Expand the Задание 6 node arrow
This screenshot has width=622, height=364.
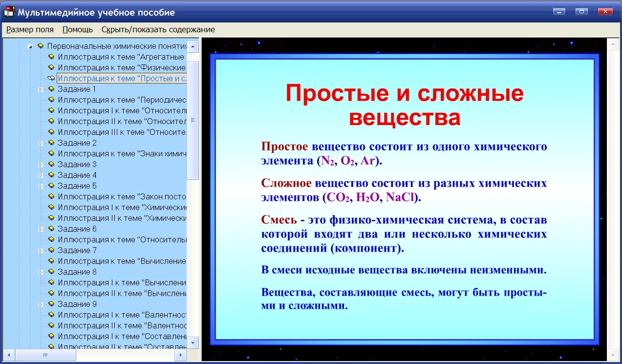41,229
